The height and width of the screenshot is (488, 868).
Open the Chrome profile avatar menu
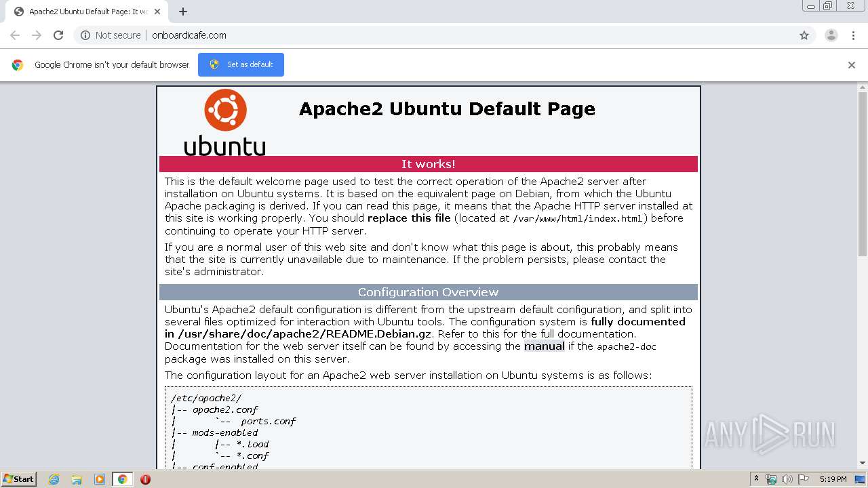tap(831, 35)
